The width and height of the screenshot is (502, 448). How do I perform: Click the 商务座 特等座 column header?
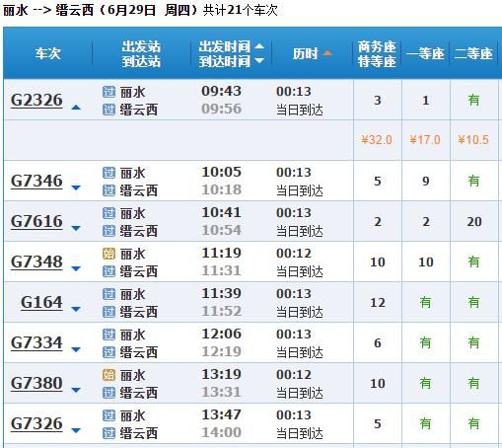(377, 54)
